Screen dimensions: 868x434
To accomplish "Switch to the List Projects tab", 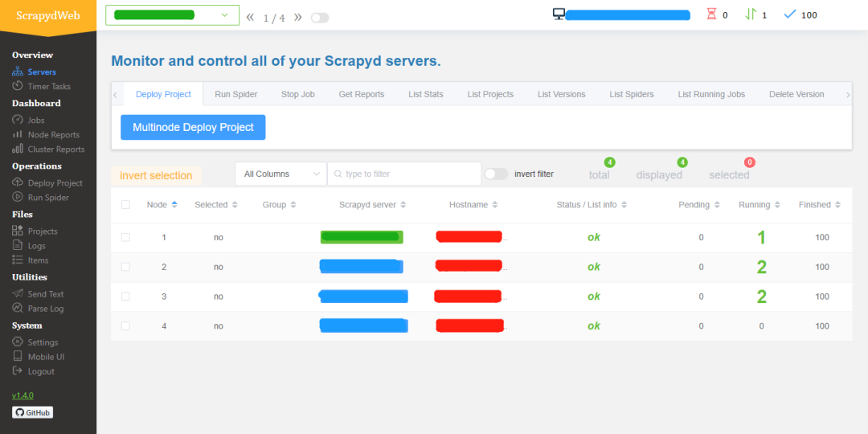I will pos(490,94).
